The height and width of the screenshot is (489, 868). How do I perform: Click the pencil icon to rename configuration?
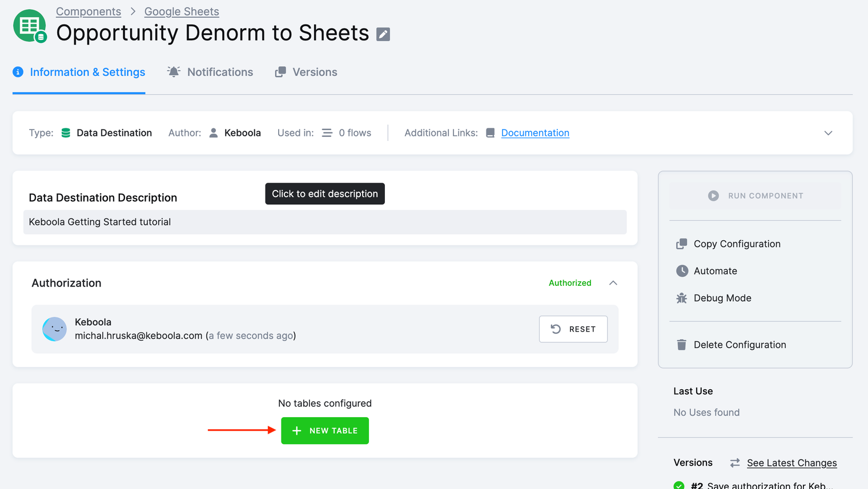point(383,34)
